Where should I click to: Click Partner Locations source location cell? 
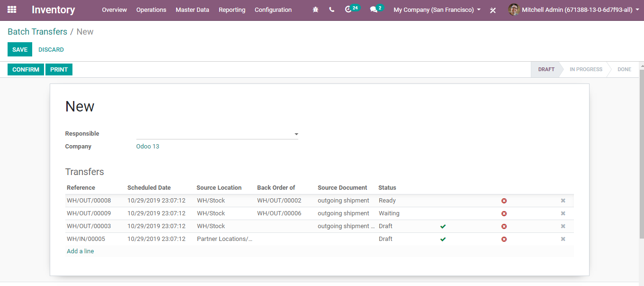(225, 239)
